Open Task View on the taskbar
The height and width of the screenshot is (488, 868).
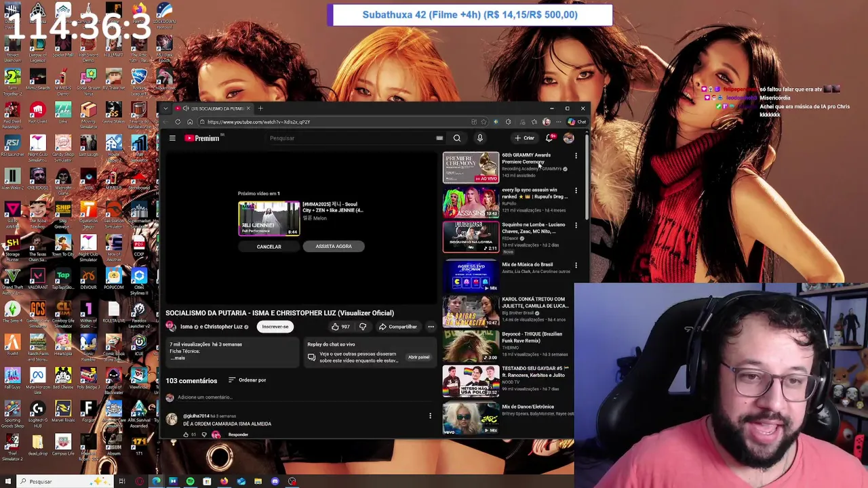[122, 481]
